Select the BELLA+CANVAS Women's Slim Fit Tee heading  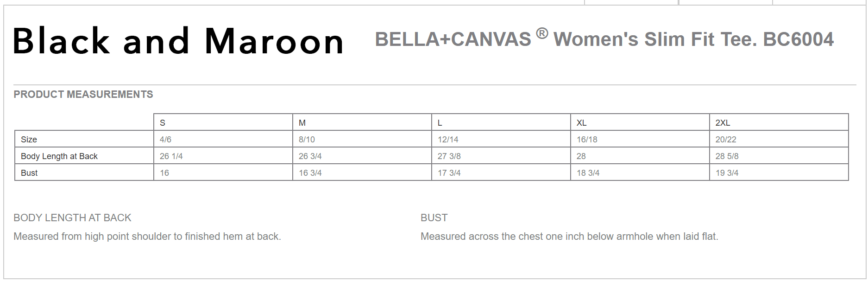tap(604, 39)
